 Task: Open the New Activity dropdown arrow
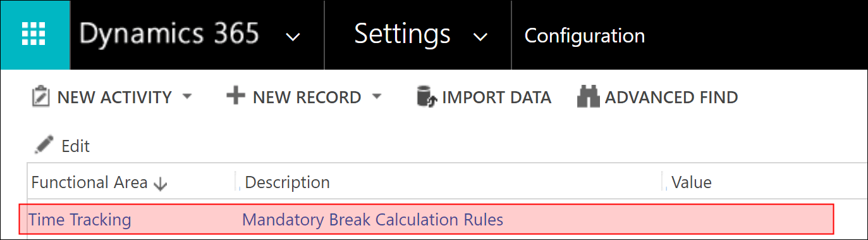[x=186, y=97]
